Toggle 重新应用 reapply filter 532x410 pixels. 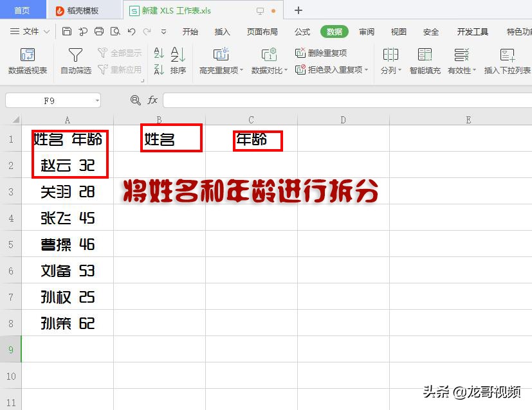[x=120, y=69]
